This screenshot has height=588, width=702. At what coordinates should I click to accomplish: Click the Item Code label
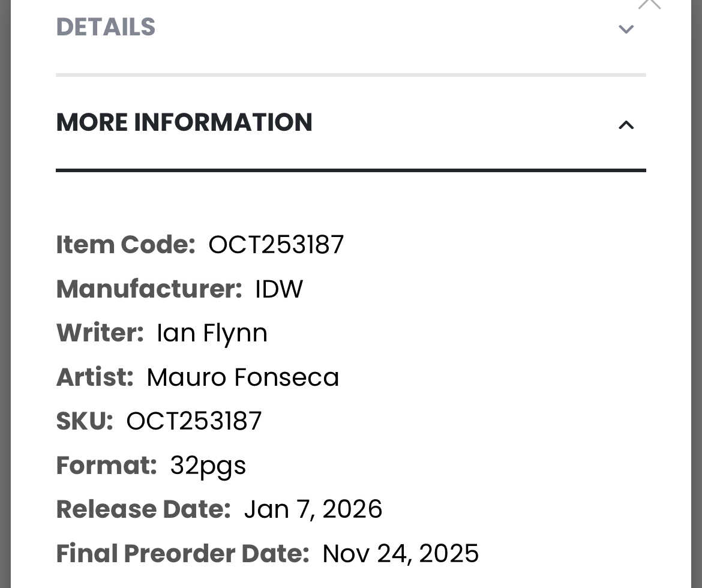pos(126,245)
